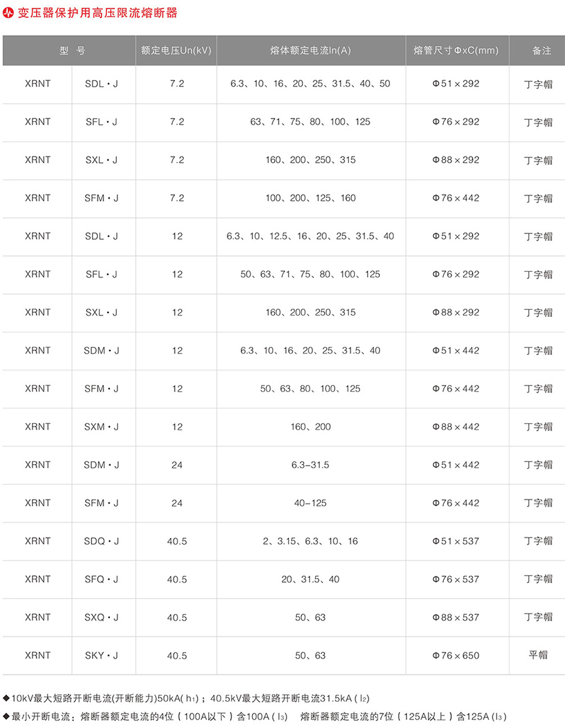Select the 熔体额定电流In(A) header cell
565x728 pixels.
(311, 51)
